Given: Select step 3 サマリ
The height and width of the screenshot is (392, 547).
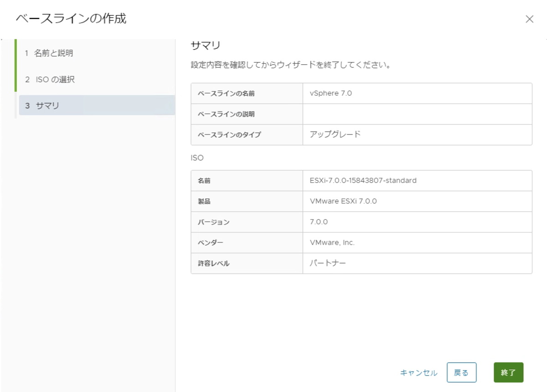Looking at the screenshot, I should pyautogui.click(x=97, y=105).
